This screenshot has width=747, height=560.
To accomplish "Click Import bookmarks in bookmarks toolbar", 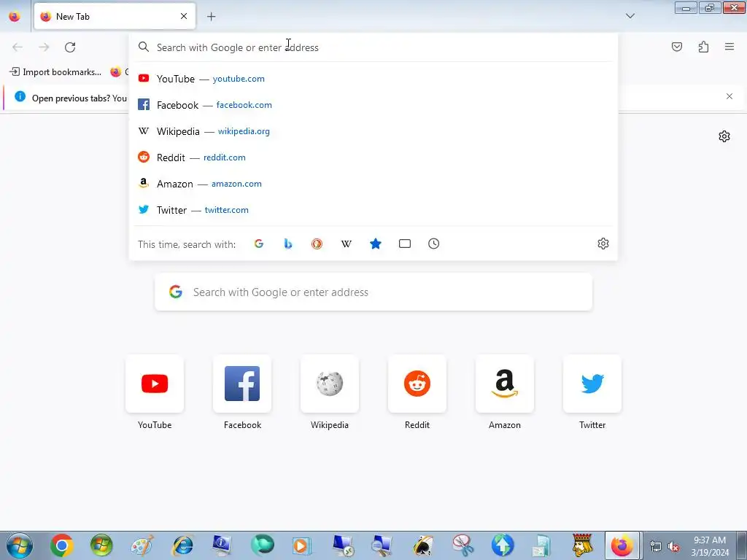I will (x=55, y=72).
